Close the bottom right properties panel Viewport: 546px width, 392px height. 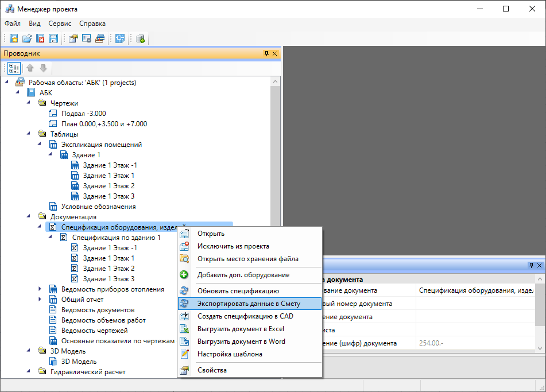tap(539, 265)
